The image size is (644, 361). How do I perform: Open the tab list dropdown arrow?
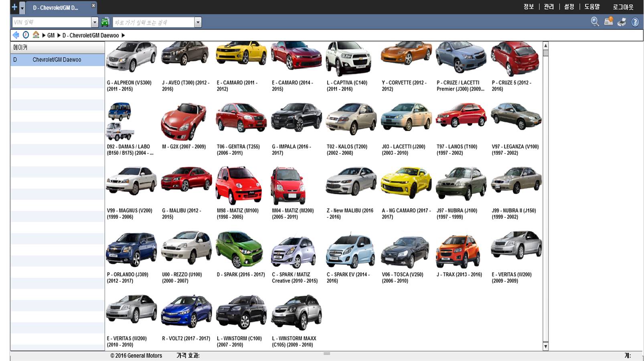(22, 8)
